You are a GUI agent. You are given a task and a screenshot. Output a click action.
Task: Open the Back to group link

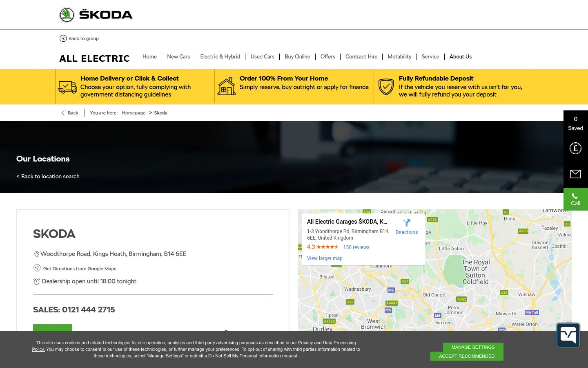(x=84, y=38)
